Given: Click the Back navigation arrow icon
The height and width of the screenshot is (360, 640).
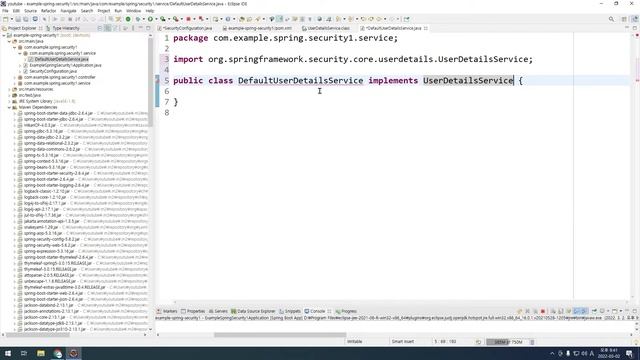Looking at the screenshot, I should (x=379, y=19).
